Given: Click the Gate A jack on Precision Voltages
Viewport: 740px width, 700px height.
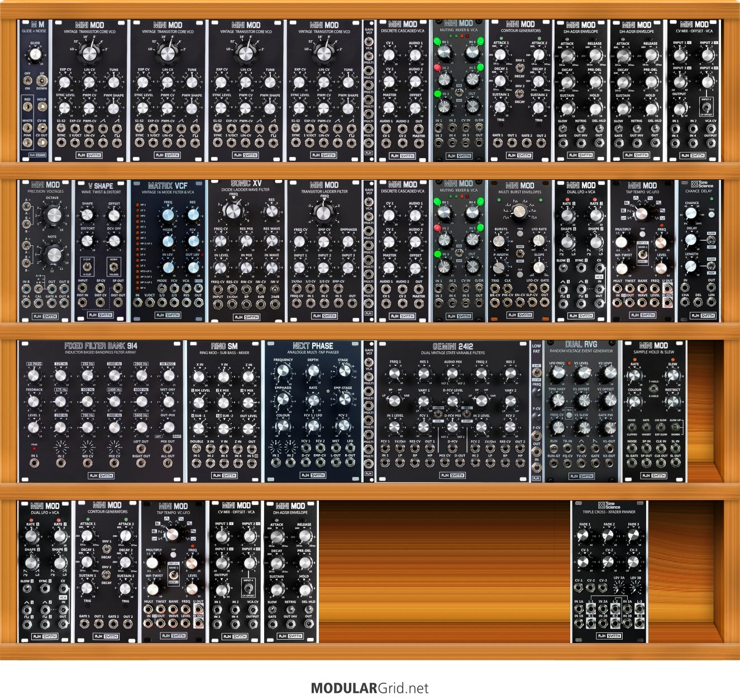Looking at the screenshot, I should [51, 304].
